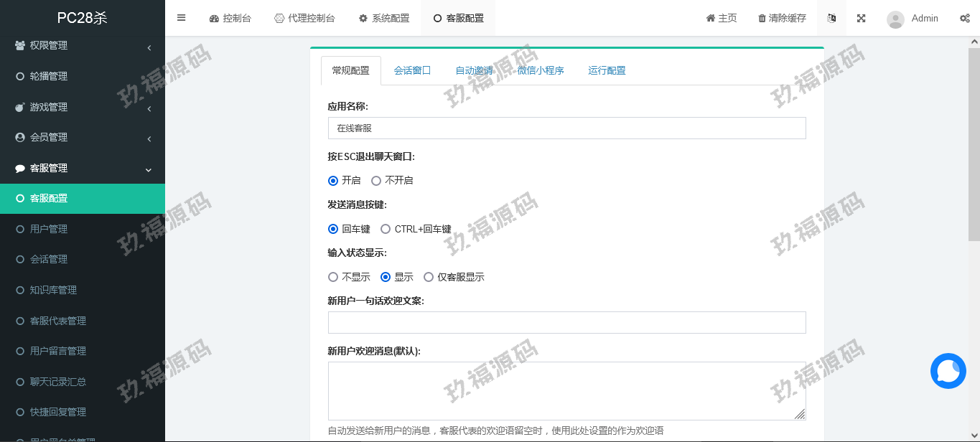980x442 pixels.
Task: Open the blue floating chat bubble
Action: [948, 371]
